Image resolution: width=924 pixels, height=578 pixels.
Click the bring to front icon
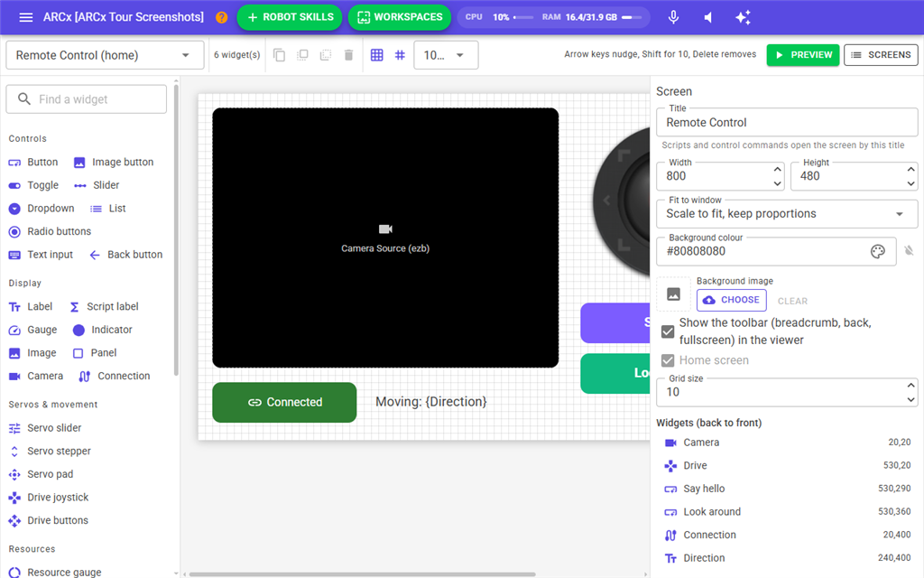(x=302, y=55)
